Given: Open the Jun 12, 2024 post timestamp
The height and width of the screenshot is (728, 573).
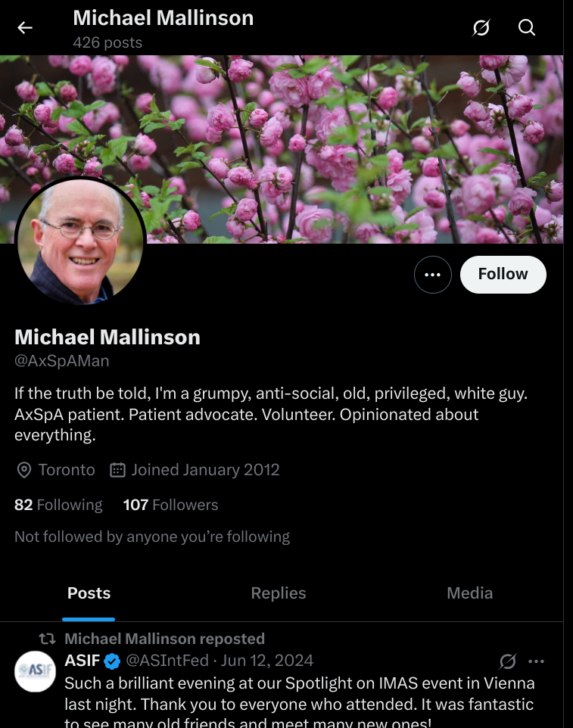Looking at the screenshot, I should [x=267, y=660].
